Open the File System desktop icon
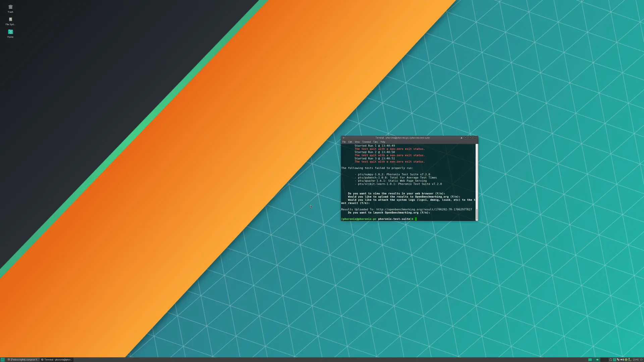The height and width of the screenshot is (362, 644). click(x=10, y=20)
